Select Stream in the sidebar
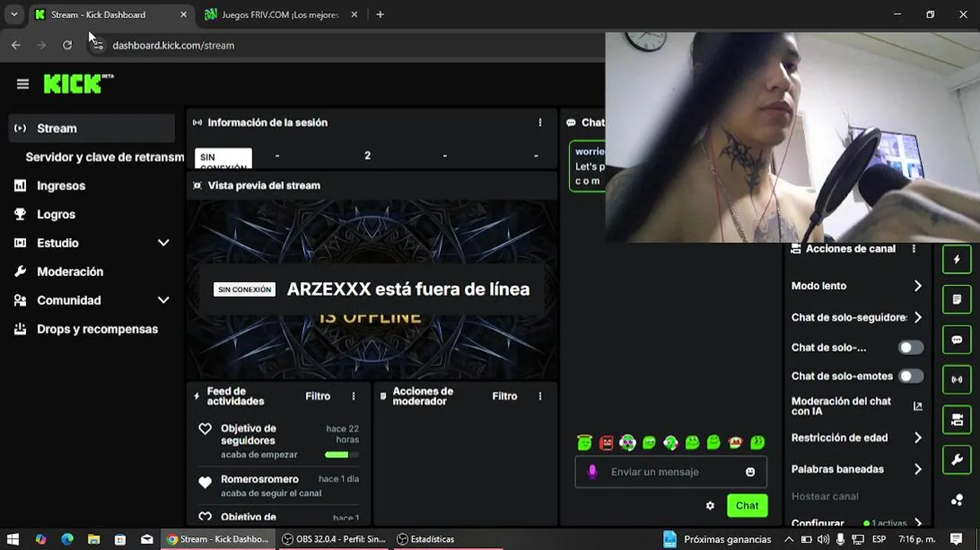The height and width of the screenshot is (550, 980). pos(92,128)
